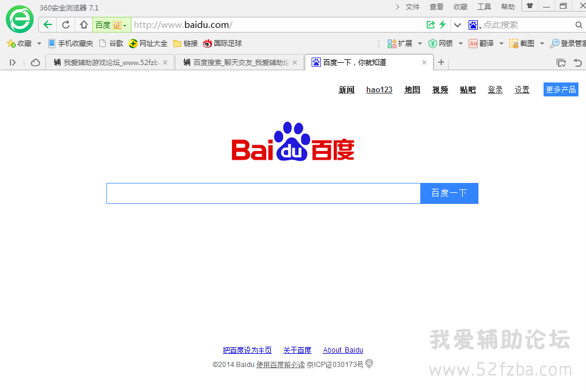
Task: Click the cloud sync icon
Action: point(35,62)
